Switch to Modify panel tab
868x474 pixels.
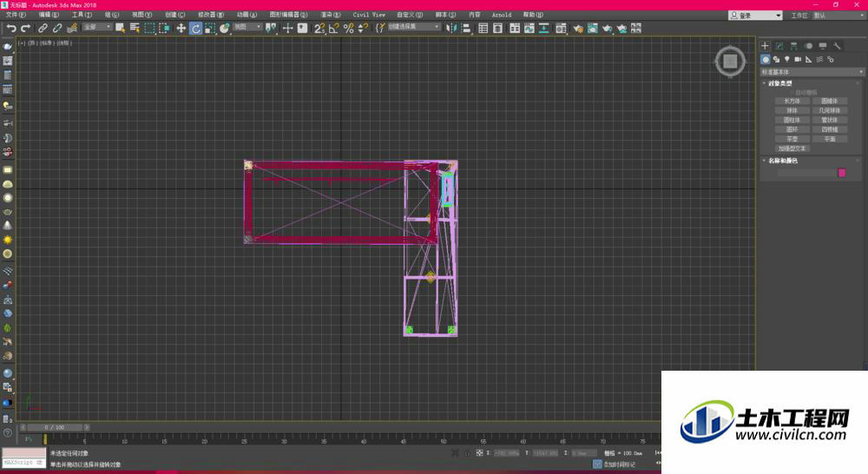pyautogui.click(x=779, y=46)
